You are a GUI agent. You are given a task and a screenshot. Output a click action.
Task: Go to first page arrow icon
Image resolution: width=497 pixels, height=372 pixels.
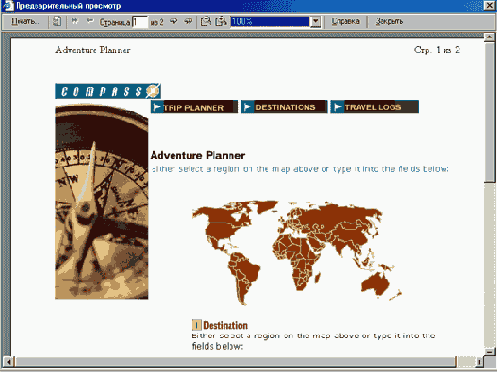pyautogui.click(x=75, y=22)
